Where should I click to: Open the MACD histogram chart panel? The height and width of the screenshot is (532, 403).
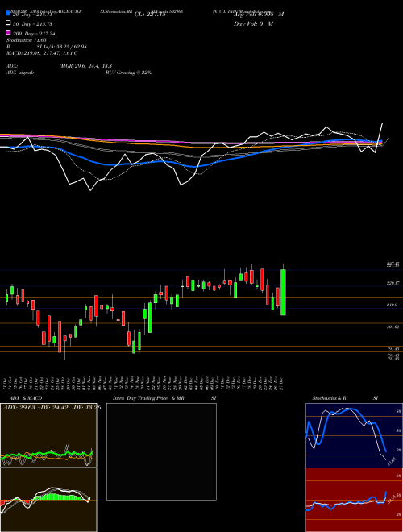pyautogui.click(x=48, y=500)
